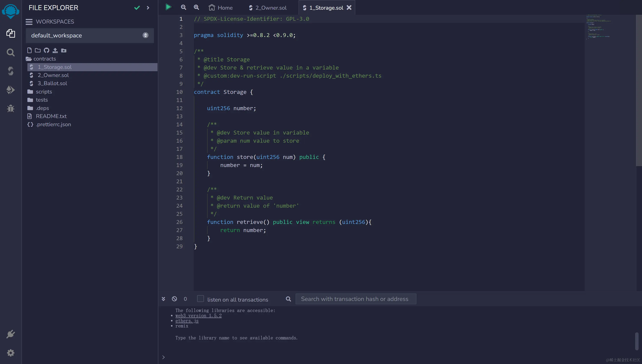Collapse the contracts folder
This screenshot has width=642, height=364.
pyautogui.click(x=41, y=59)
